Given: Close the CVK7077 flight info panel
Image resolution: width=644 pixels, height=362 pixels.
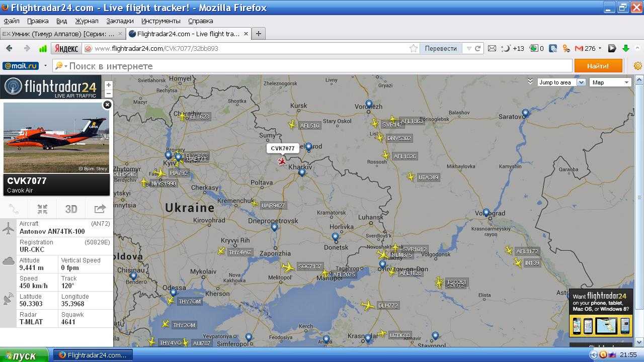Looking at the screenshot, I should click(107, 105).
